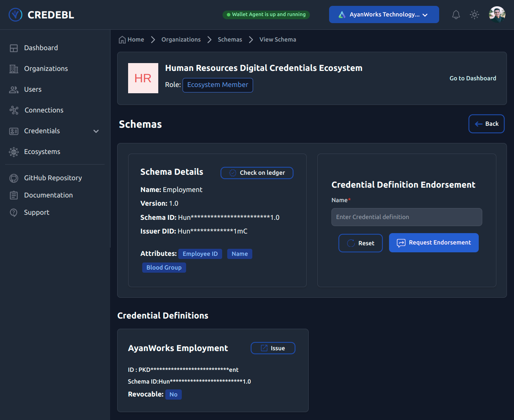Click the CREDEBL logo icon
This screenshot has width=514, height=420.
tap(15, 15)
